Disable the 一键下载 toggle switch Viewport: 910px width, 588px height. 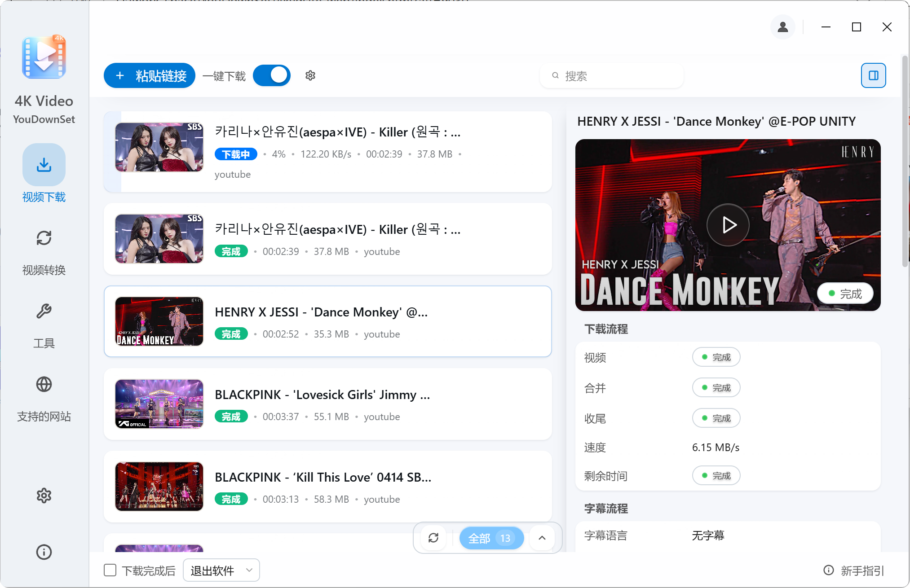coord(271,75)
